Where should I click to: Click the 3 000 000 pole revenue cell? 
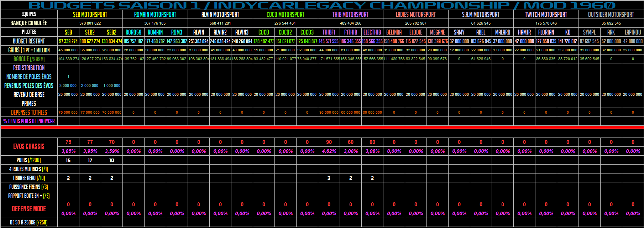click(x=68, y=85)
